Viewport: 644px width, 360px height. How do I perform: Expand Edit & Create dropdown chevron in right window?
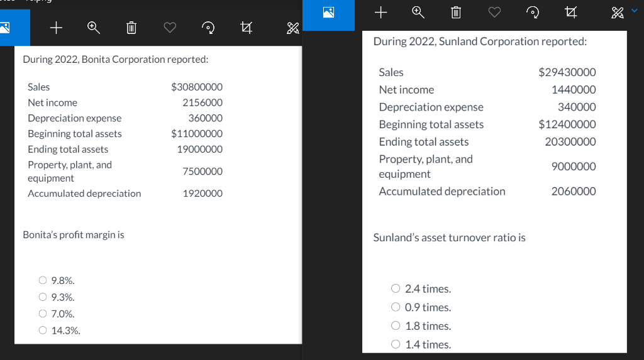pos(635,11)
